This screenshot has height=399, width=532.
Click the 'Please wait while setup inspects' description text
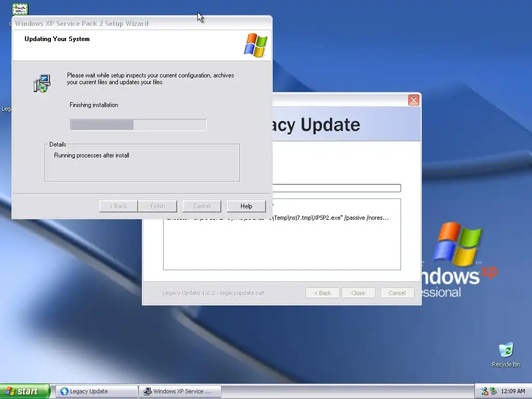(x=150, y=79)
